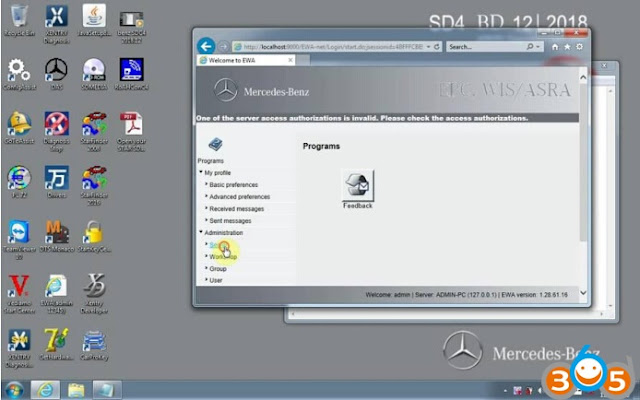Open the address bar dropdown arrow
Screen dimensions: 640x400
tap(428, 47)
